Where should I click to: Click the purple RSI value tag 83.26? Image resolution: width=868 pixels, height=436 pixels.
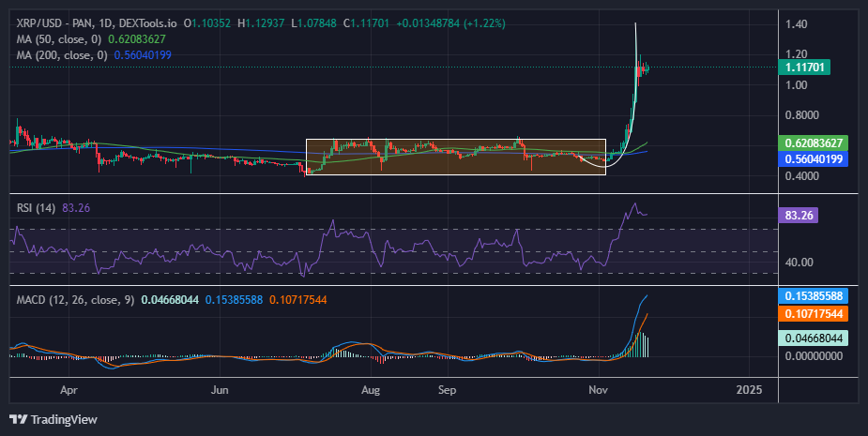point(799,216)
